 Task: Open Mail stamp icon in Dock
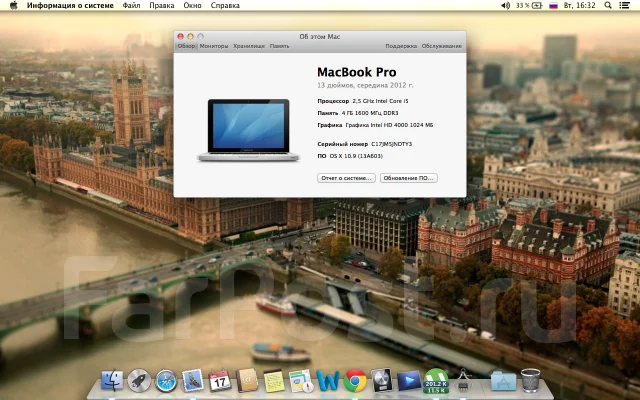193,380
